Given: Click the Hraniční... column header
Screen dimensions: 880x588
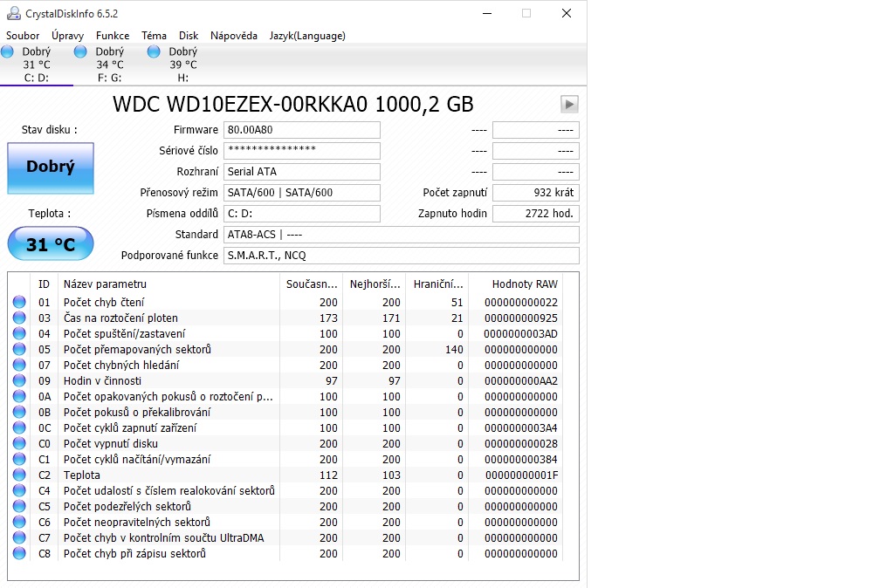Looking at the screenshot, I should click(x=438, y=284).
